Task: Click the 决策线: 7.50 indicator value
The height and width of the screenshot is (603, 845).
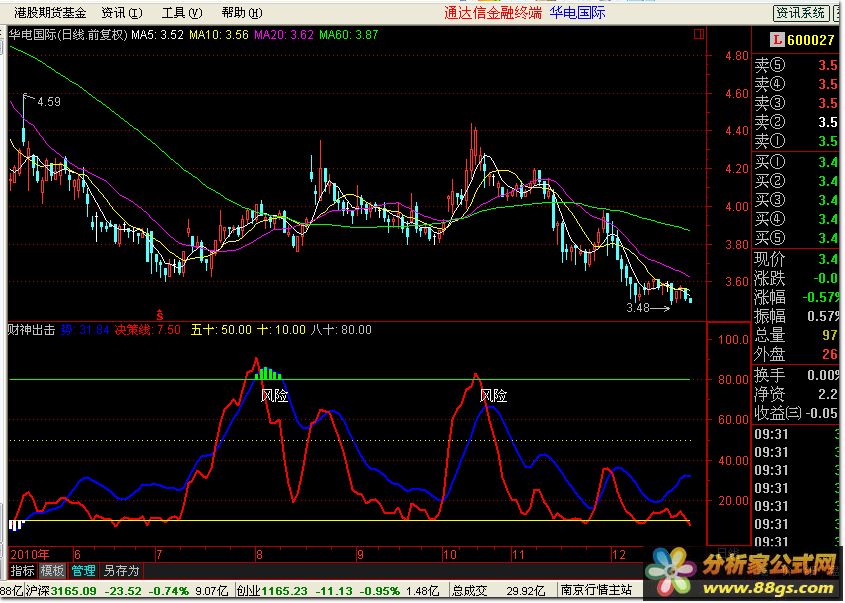Action: [148, 330]
